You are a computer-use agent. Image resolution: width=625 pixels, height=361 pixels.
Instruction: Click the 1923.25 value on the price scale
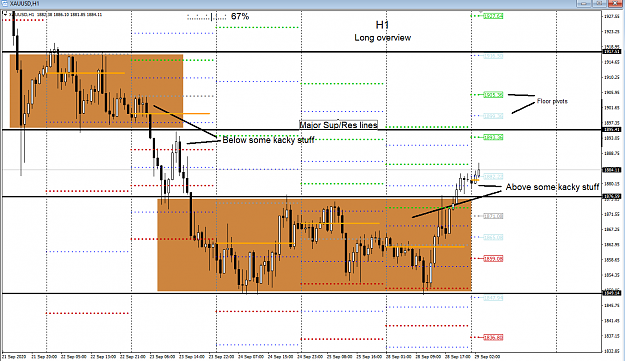point(612,31)
